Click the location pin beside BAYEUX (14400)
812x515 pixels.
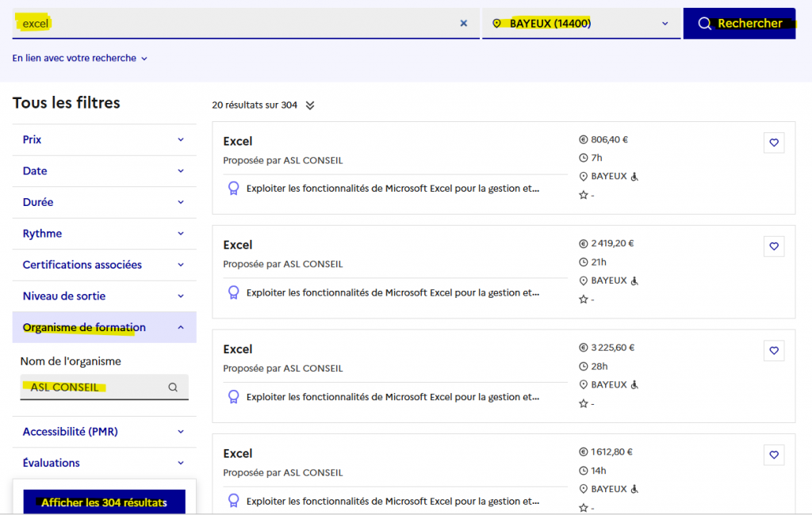(497, 24)
